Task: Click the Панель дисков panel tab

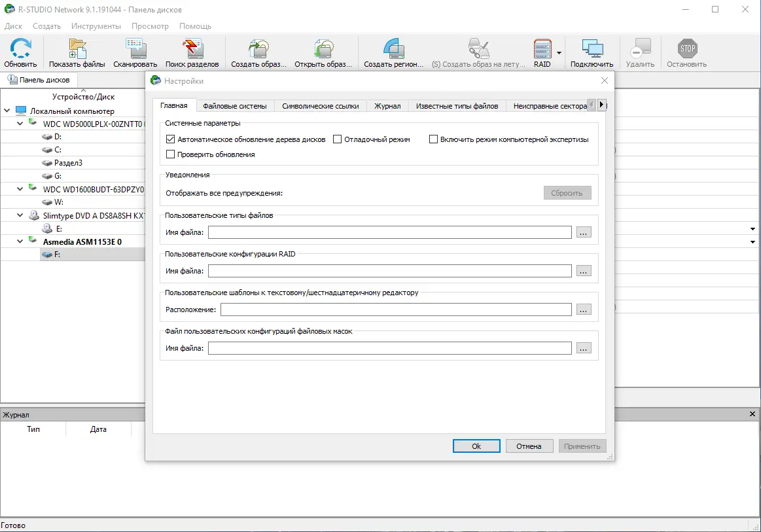Action: point(39,80)
